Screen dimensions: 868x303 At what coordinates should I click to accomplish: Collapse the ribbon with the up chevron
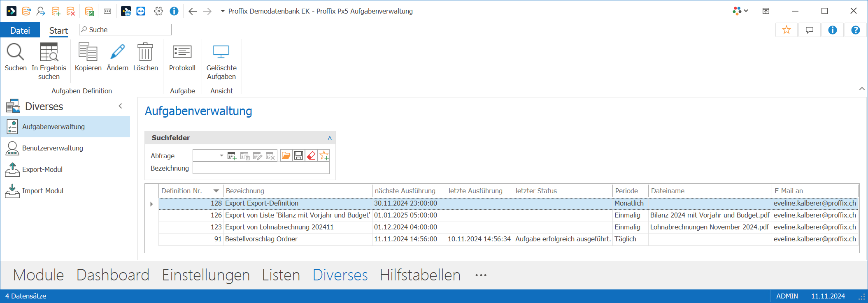862,89
